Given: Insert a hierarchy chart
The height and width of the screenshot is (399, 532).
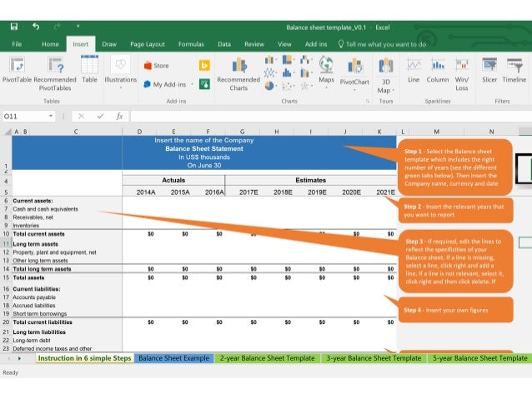Looking at the screenshot, I should (288, 60).
